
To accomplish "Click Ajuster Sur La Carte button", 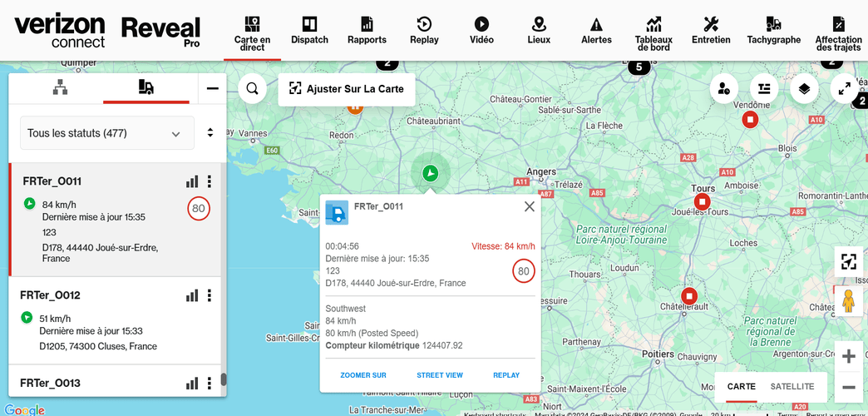I will 347,89.
